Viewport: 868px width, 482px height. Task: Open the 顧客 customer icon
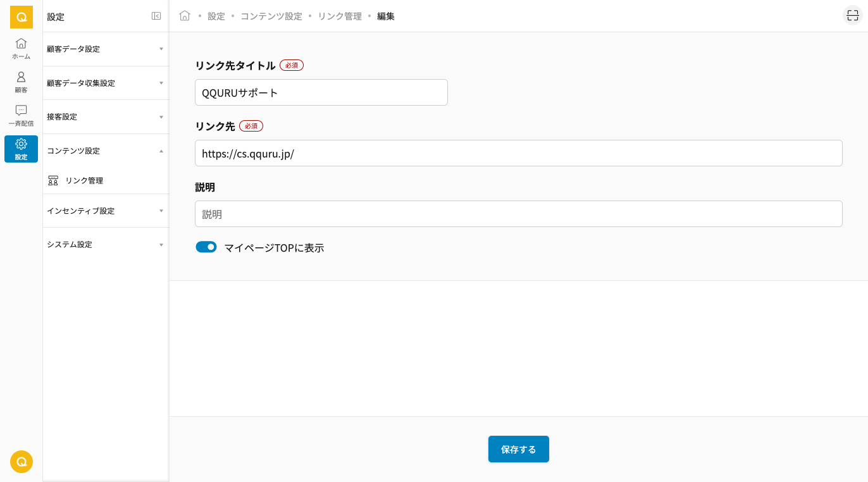(21, 82)
